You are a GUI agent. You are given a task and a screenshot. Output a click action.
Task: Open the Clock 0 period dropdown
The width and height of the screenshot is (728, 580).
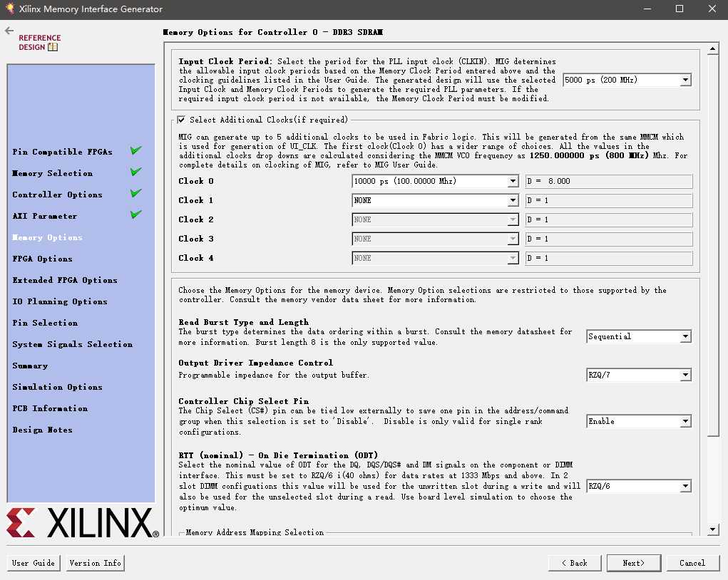(435, 181)
